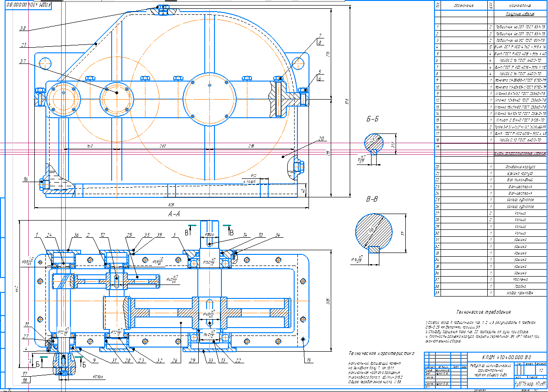548x392 pixels.
Task: Select the 'Пробка' row in the parts list
Action: (491, 286)
